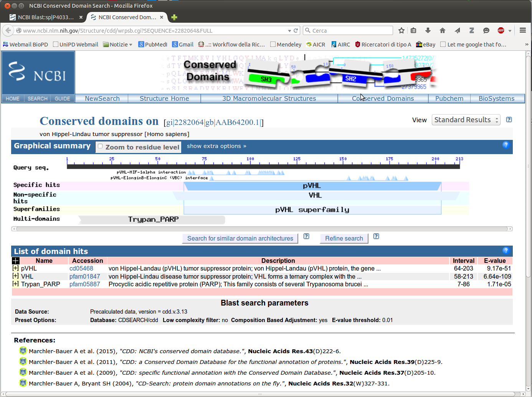Image resolution: width=532 pixels, height=397 pixels.
Task: Click the pVHL superfamily bar
Action: point(312,210)
